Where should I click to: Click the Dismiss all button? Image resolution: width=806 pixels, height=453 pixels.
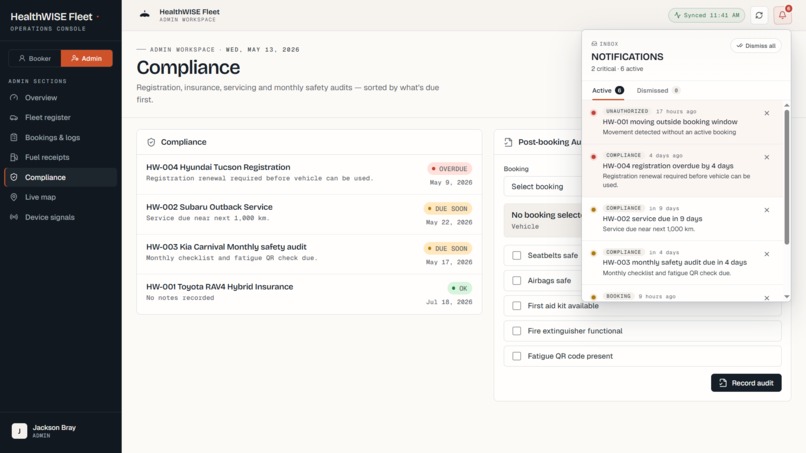pyautogui.click(x=756, y=46)
